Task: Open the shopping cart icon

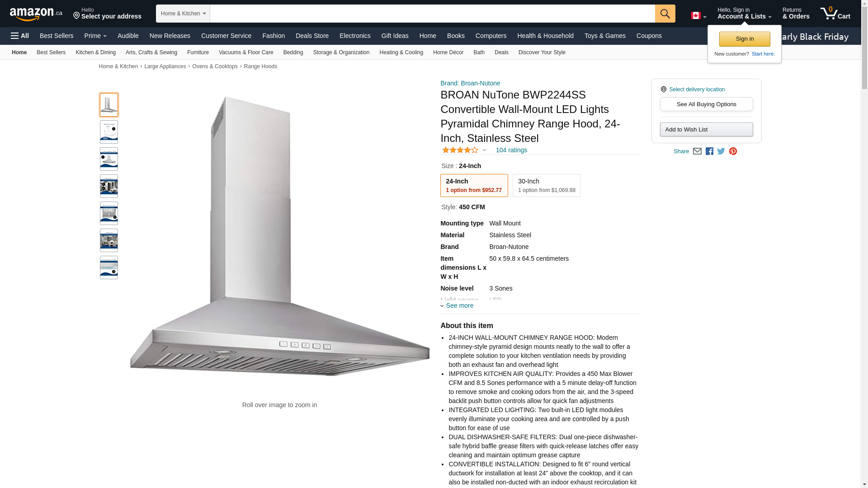Action: point(835,13)
